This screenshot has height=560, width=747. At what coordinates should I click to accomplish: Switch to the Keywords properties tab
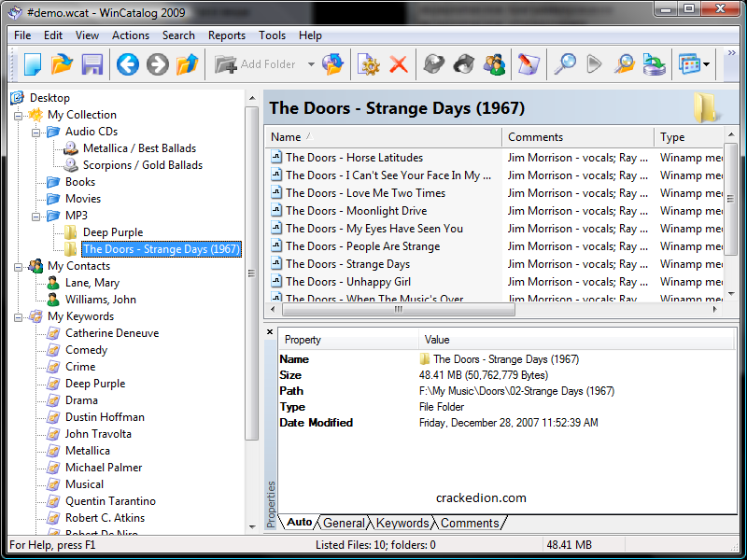[x=402, y=523]
